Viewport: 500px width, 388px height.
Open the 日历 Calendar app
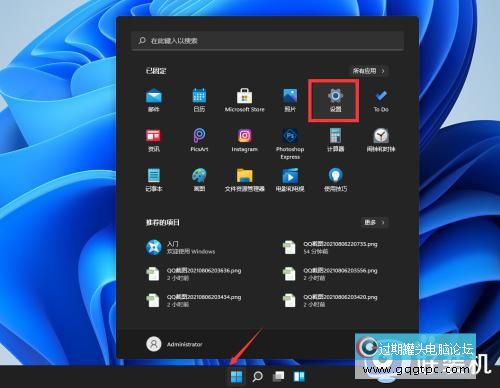(x=199, y=100)
